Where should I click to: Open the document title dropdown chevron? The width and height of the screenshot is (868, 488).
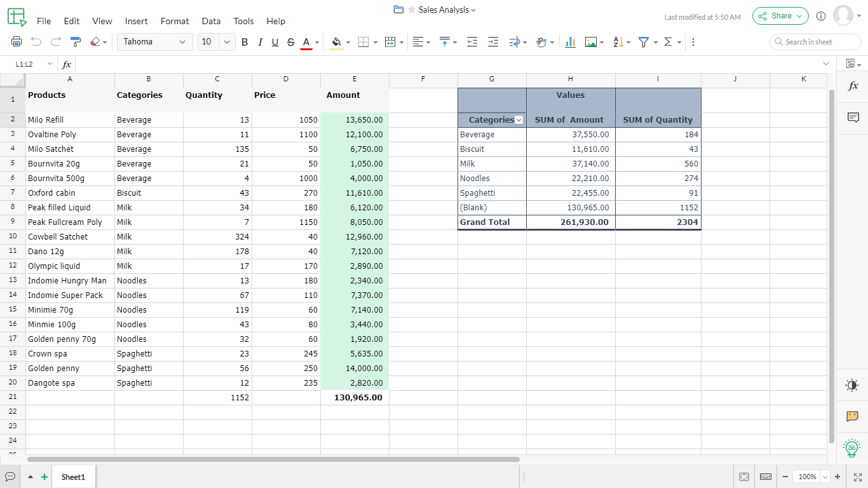pos(473,10)
